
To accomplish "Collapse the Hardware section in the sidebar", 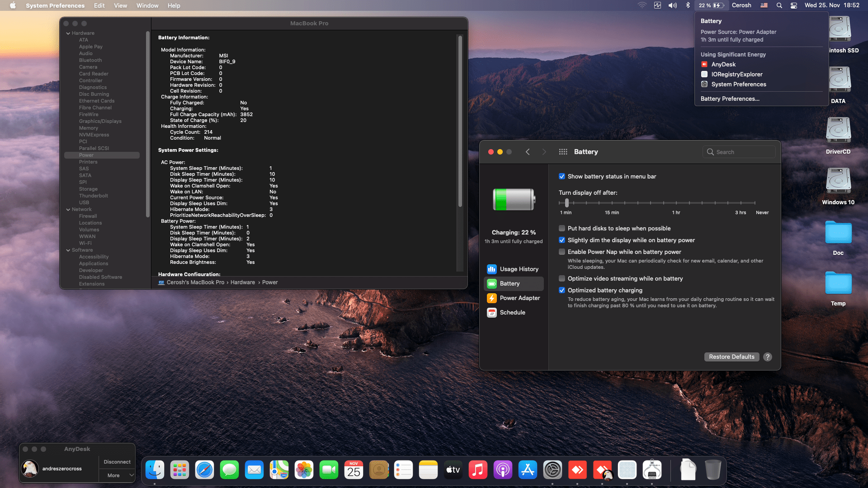I will (x=67, y=33).
